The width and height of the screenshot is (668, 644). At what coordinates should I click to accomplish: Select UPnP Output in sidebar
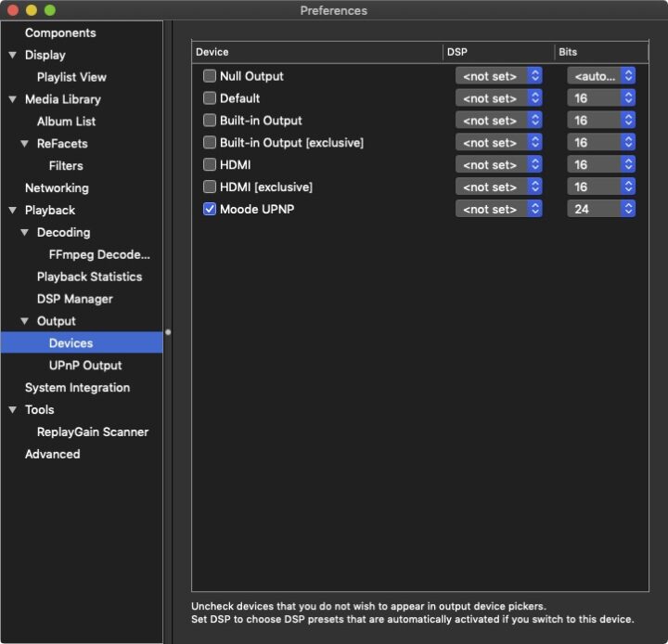84,366
